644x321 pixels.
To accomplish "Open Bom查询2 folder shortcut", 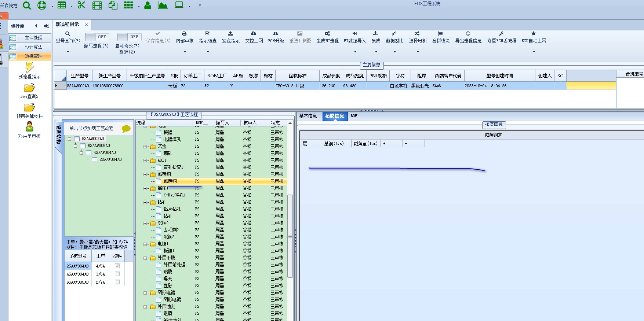I will tap(29, 91).
